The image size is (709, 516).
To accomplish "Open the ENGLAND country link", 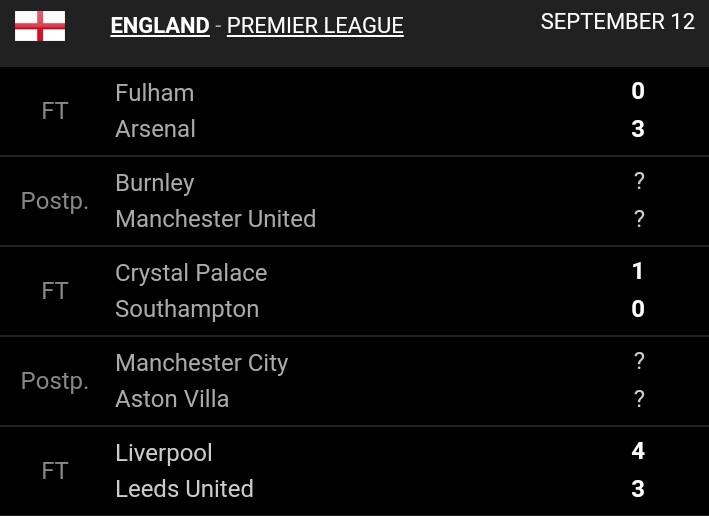I will 160,26.
